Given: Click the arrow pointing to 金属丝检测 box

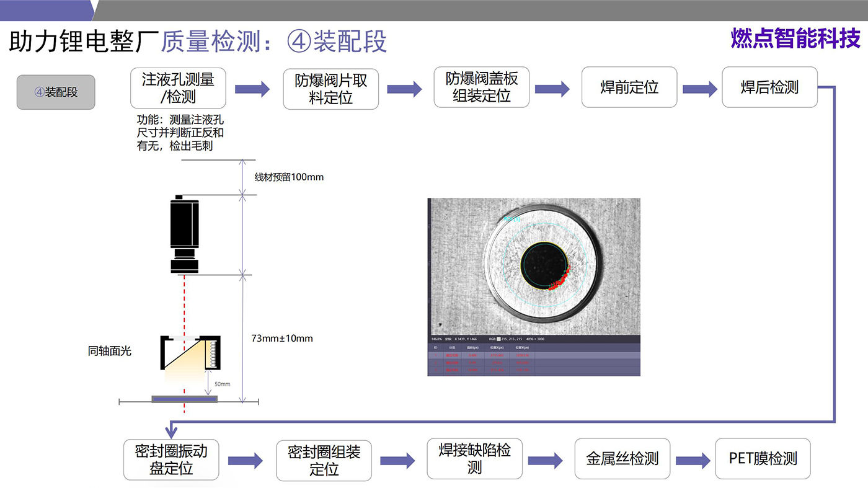Looking at the screenshot, I should coord(545,460).
